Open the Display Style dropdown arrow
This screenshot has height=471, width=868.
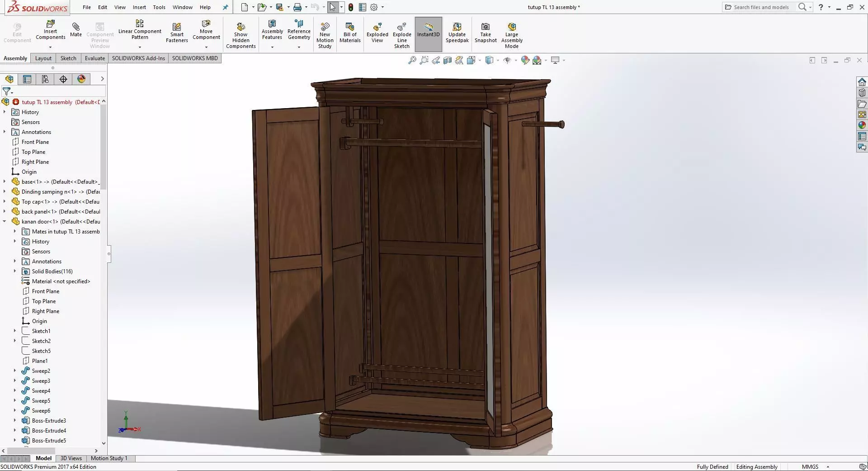point(498,60)
